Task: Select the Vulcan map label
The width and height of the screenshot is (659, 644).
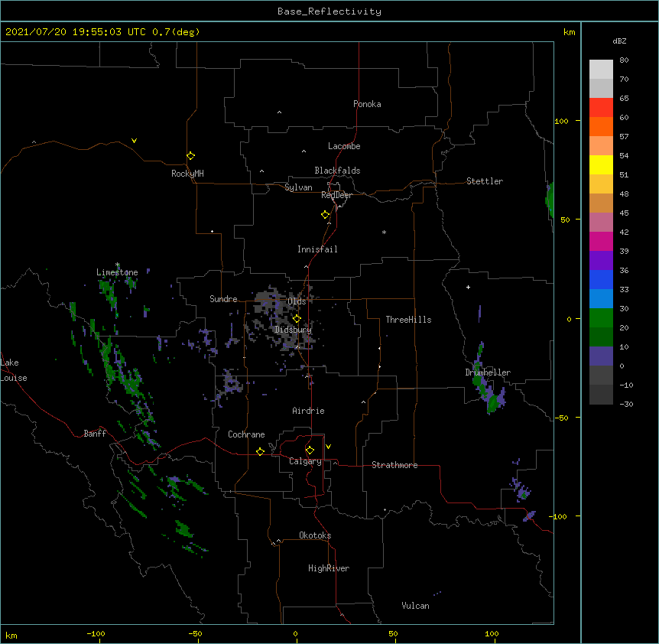Action: 415,606
